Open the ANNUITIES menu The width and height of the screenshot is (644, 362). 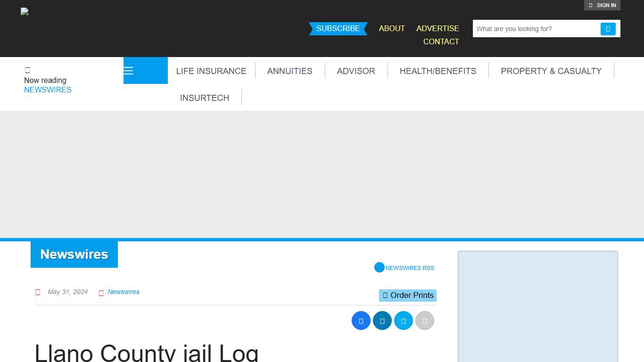tap(289, 71)
